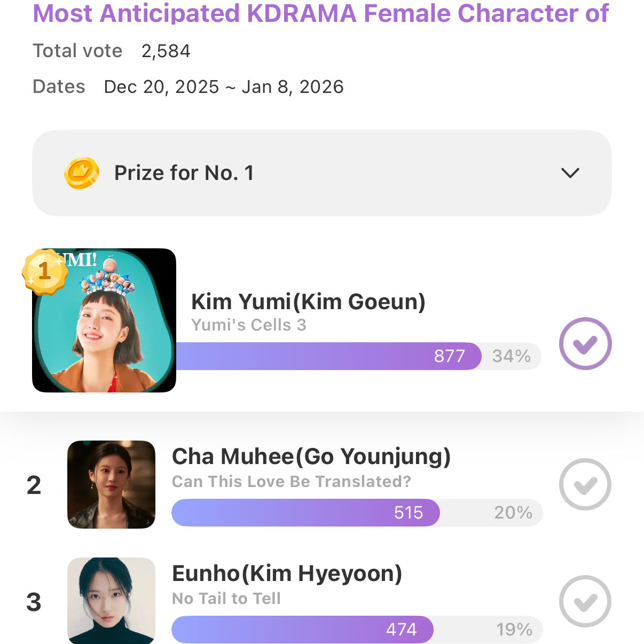Click the Total vote count 2,584
This screenshot has height=644, width=644.
[x=166, y=51]
